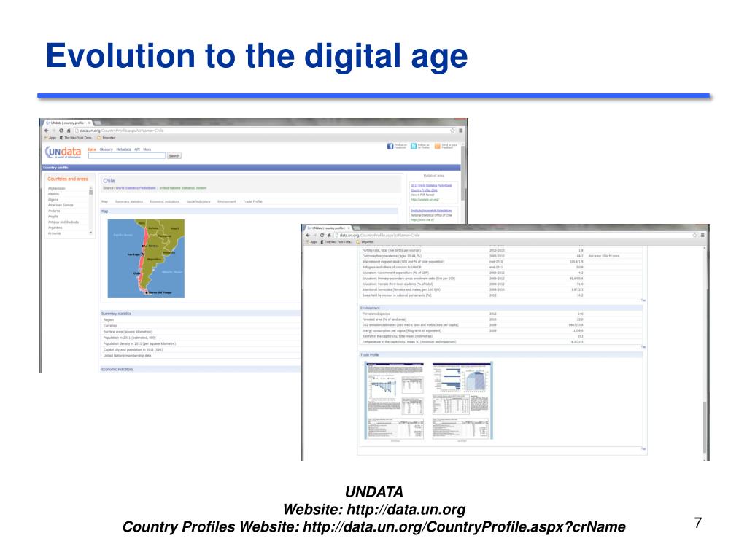Jump to the Social indicators section link

coord(198,201)
